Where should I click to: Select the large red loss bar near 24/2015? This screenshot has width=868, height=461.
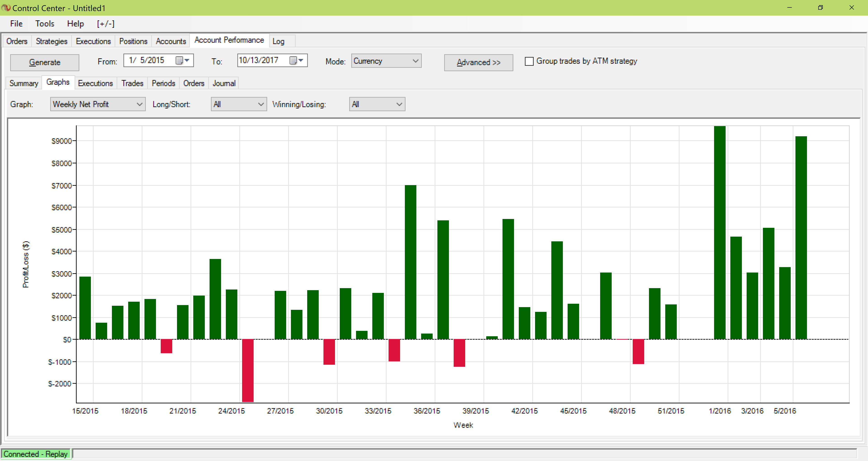click(x=248, y=370)
